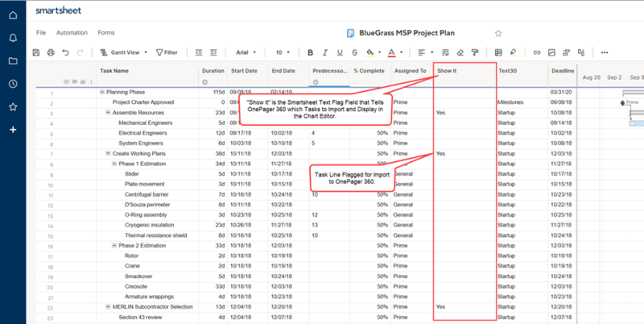Click the clear formatting eraser icon

click(x=460, y=52)
